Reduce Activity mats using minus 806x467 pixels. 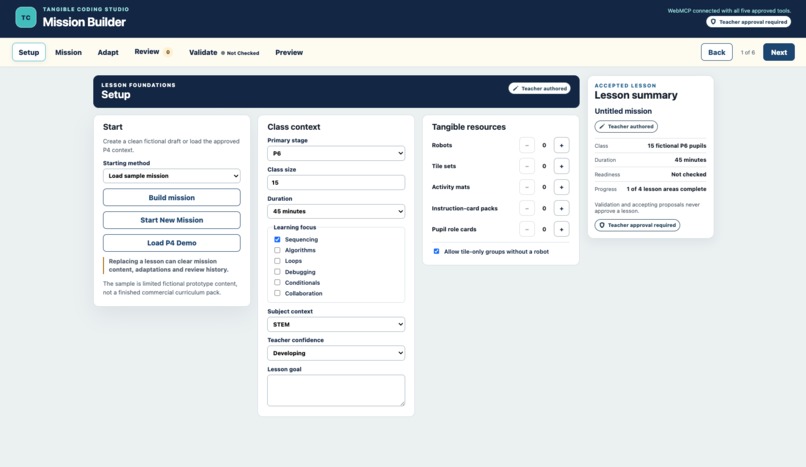(526, 187)
